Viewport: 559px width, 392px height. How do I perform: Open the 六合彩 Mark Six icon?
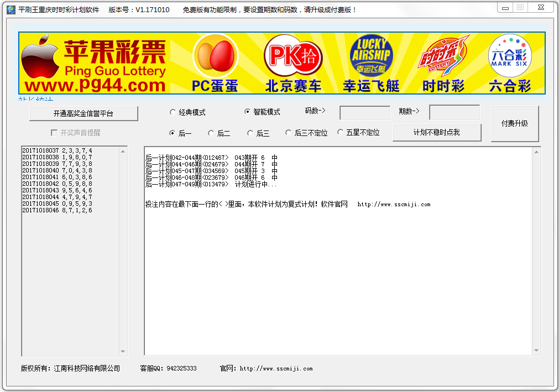510,56
